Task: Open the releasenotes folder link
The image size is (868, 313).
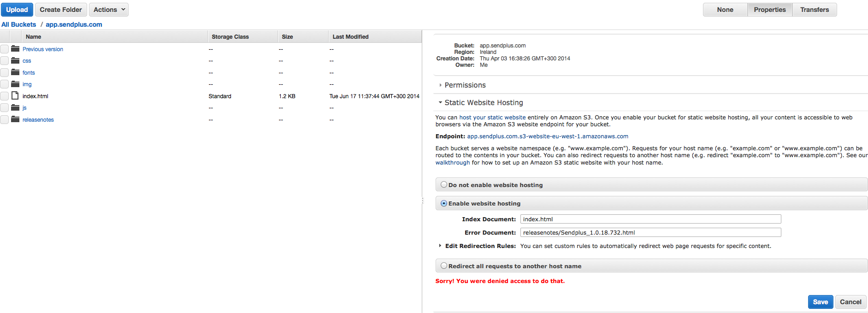Action: [x=38, y=120]
